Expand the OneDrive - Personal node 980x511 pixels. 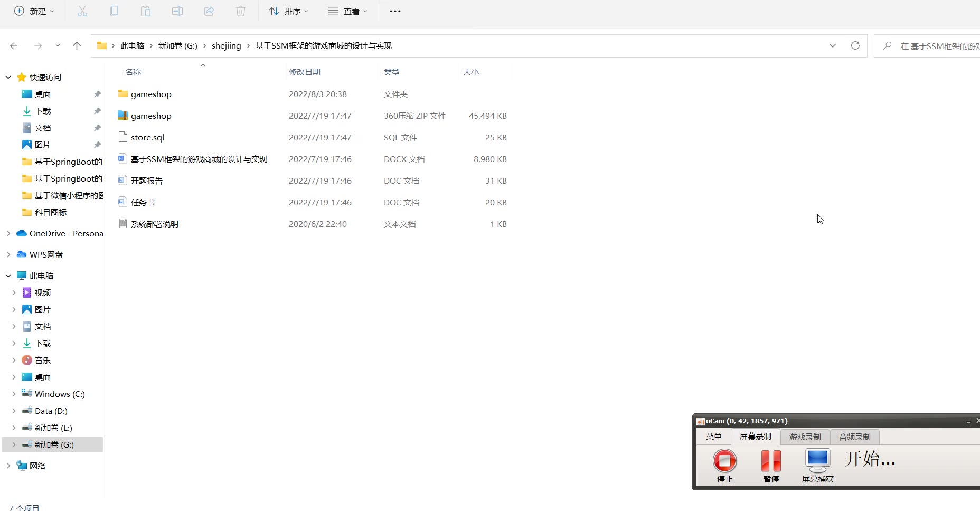8,233
